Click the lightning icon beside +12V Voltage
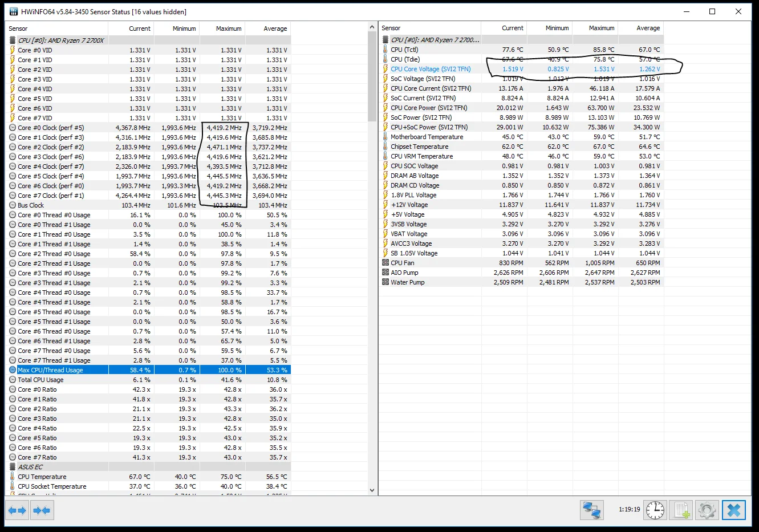Image resolution: width=759 pixels, height=532 pixels. [x=385, y=205]
